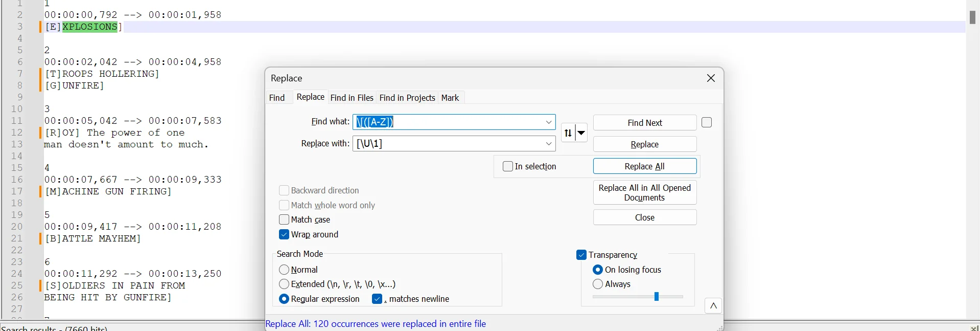Switch to the Find in Files tab
The image size is (980, 331).
coord(352,98)
